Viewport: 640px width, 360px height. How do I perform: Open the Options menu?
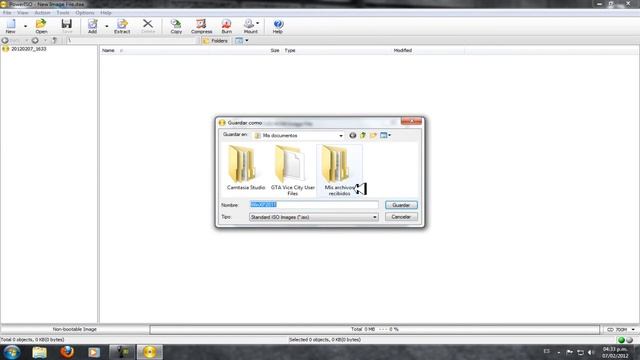click(85, 13)
